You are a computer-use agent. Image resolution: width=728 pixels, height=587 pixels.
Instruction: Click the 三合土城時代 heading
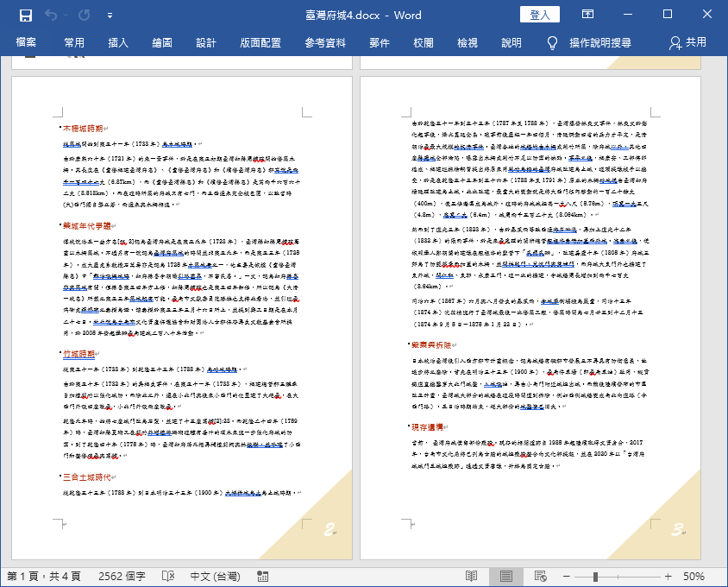pos(87,477)
